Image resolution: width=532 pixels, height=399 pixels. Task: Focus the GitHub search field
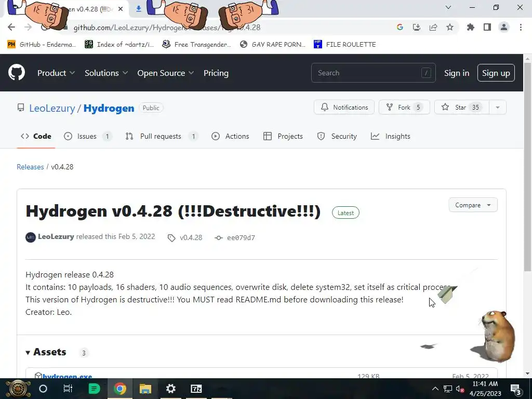[x=373, y=73]
